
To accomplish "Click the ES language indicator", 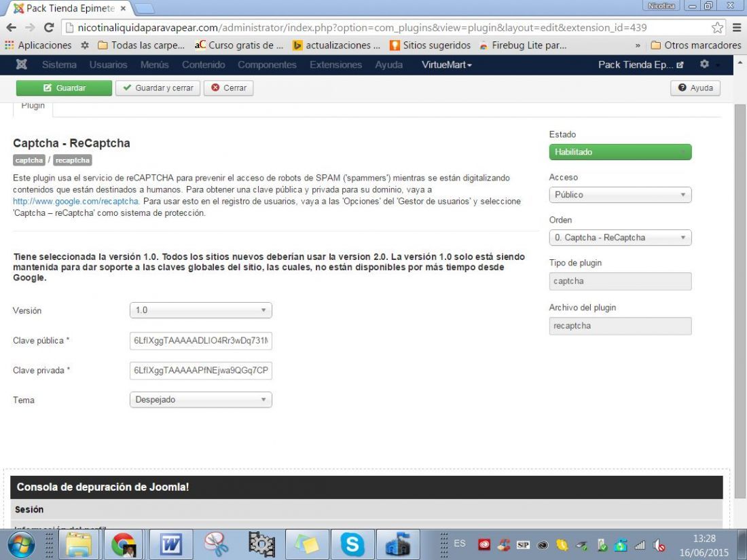I will coord(460,543).
